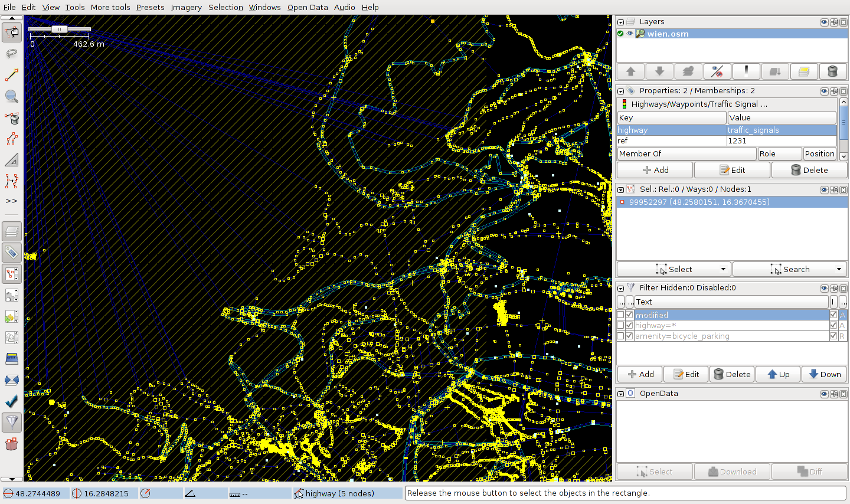Viewport: 850px width, 504px height.
Task: Click Add in the Filter panel
Action: pos(640,374)
